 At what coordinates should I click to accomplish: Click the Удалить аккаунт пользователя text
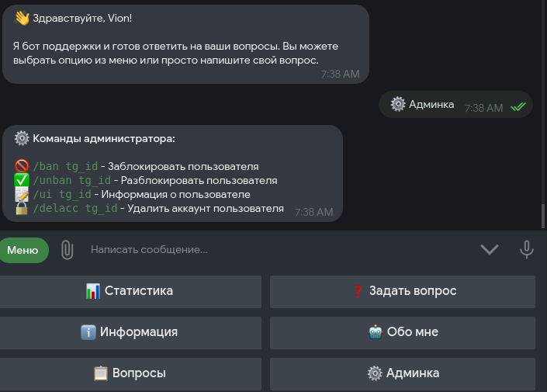click(x=206, y=208)
